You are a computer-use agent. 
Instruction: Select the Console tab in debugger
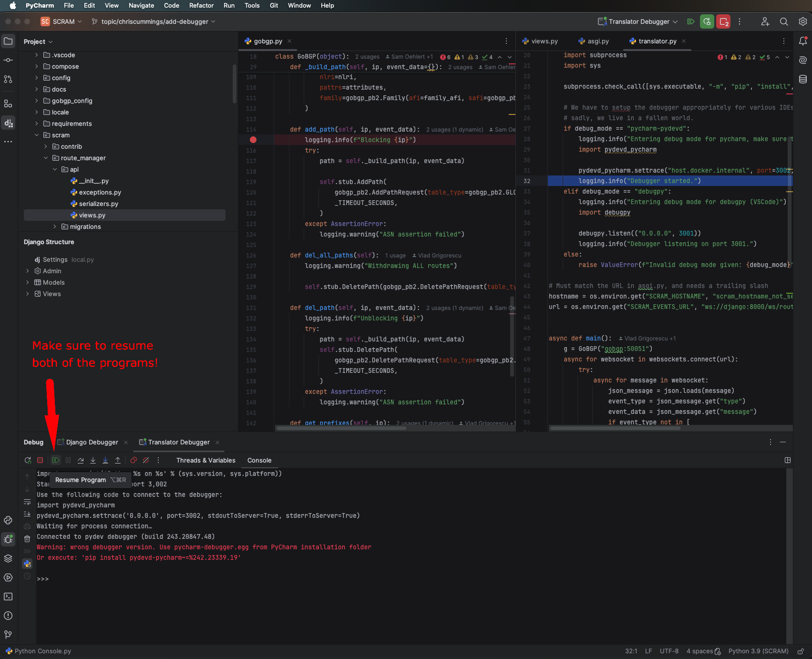coord(259,460)
